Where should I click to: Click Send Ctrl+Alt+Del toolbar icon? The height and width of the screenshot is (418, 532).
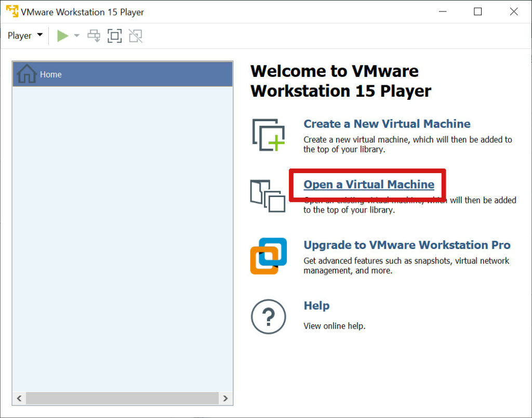pos(94,36)
